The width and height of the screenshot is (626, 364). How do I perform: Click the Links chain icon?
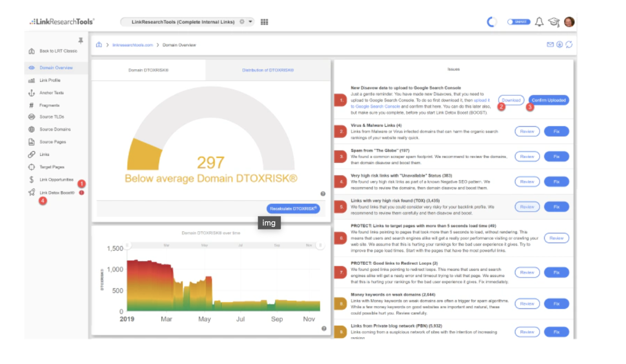[x=32, y=155]
